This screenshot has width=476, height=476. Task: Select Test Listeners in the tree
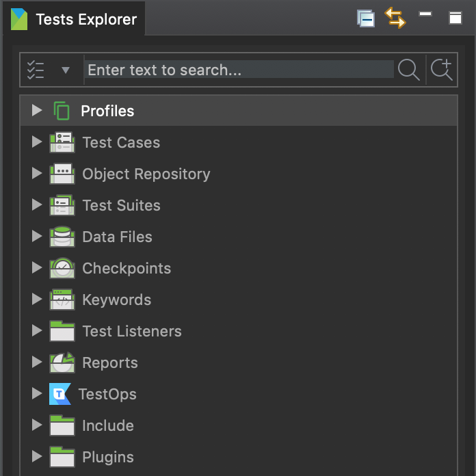click(x=131, y=331)
